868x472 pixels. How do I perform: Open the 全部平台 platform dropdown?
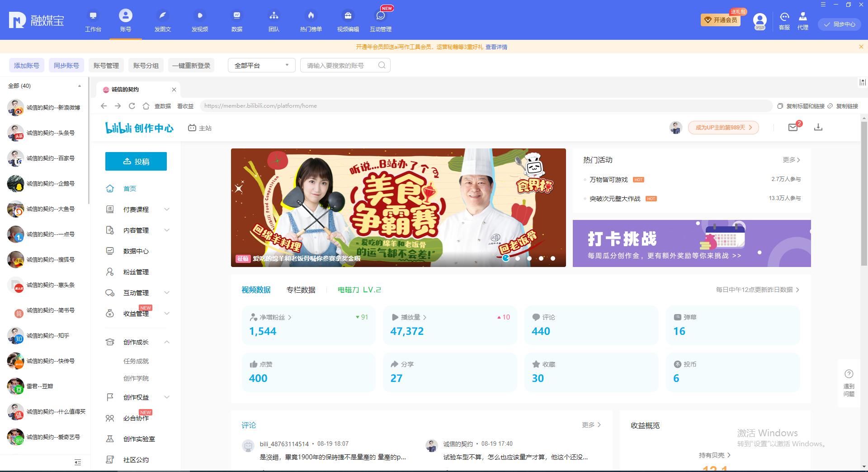pyautogui.click(x=261, y=65)
